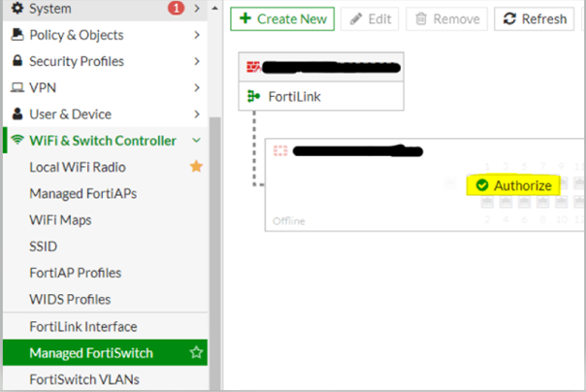Click the Policy & Objects icon

[x=17, y=35]
